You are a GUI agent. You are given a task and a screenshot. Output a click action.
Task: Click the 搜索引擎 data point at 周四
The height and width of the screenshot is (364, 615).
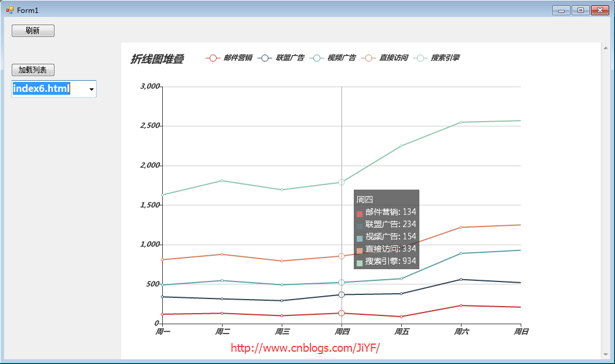tap(341, 182)
